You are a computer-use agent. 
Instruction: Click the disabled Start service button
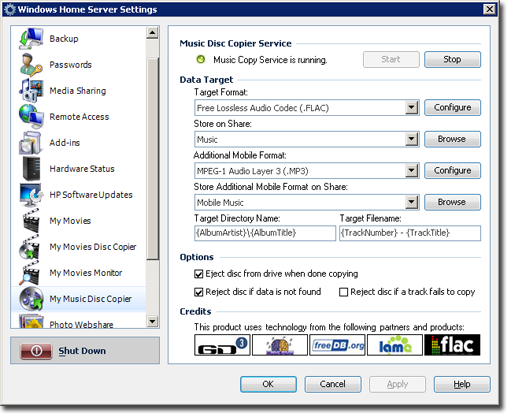click(x=391, y=59)
